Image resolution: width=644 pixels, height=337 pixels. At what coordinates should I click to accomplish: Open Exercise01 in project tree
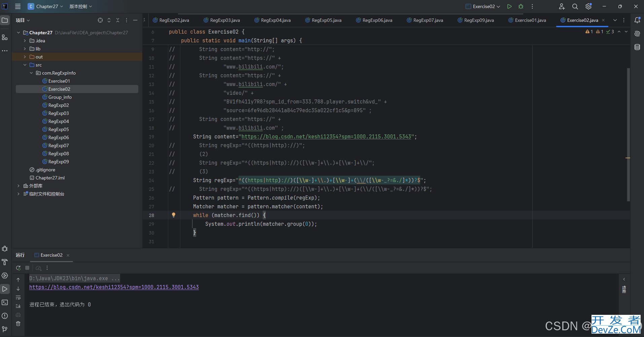point(59,81)
